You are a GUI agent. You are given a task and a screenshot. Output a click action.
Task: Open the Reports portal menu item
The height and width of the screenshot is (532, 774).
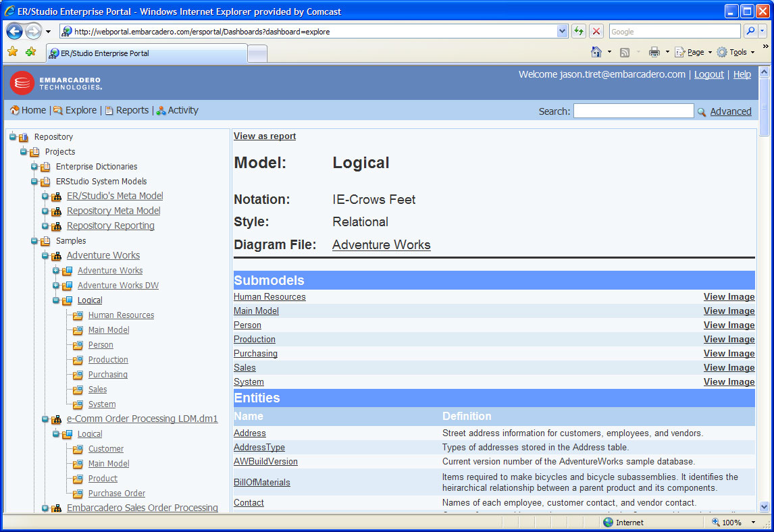(127, 110)
